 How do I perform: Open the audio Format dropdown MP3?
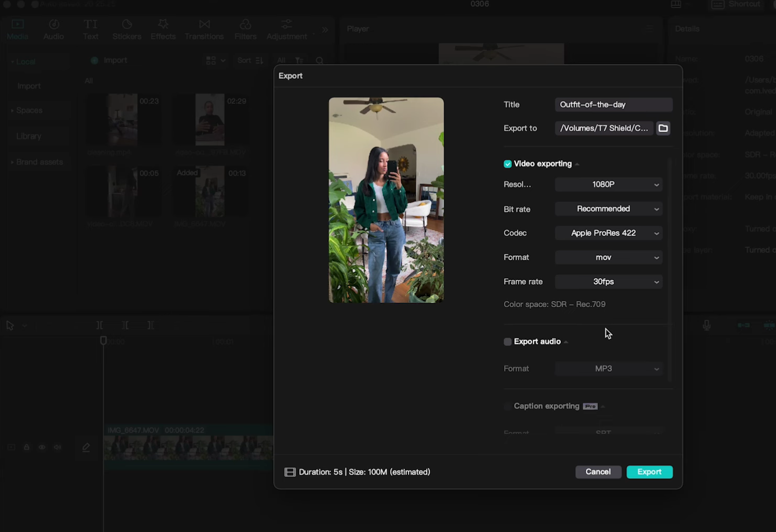[609, 369]
